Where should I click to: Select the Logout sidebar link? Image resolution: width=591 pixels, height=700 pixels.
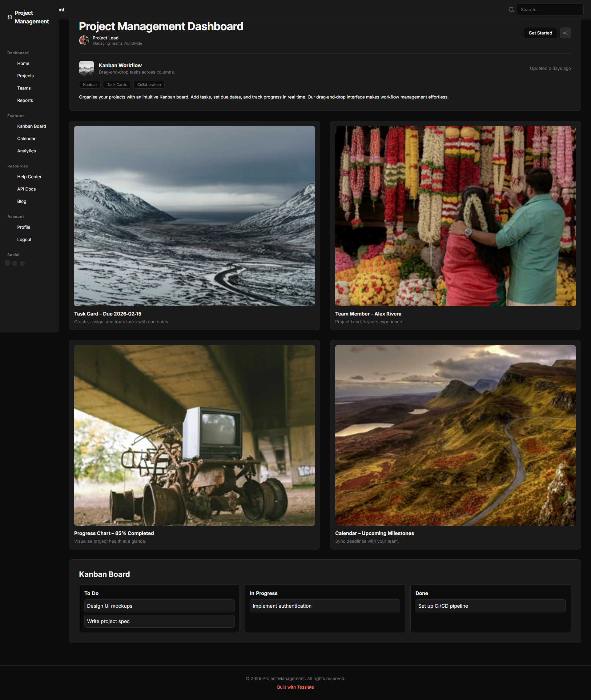[x=24, y=239]
